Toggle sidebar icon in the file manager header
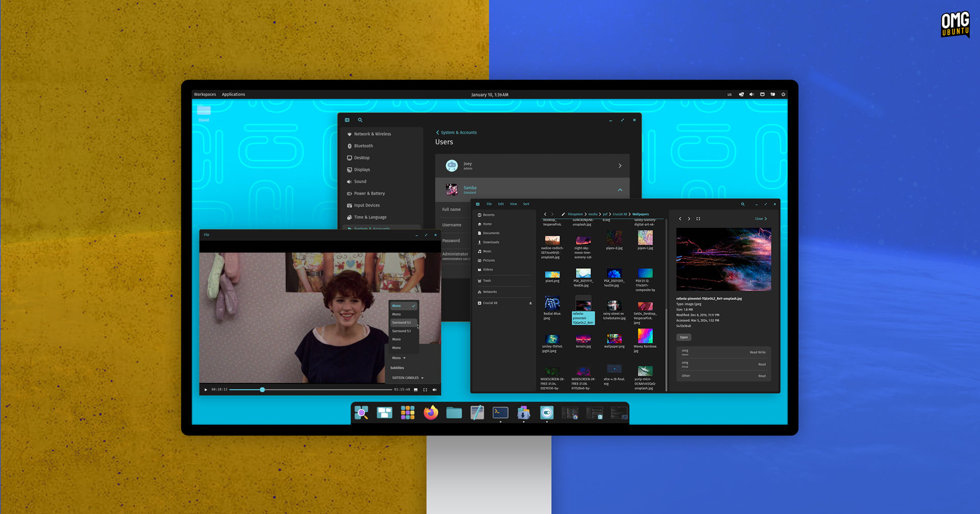This screenshot has height=514, width=980. coord(478,204)
